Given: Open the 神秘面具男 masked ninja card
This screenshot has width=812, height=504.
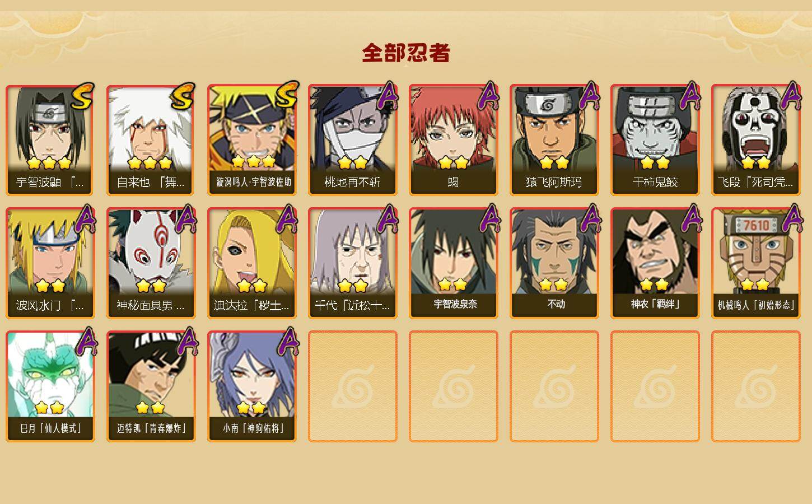Looking at the screenshot, I should click(x=151, y=263).
